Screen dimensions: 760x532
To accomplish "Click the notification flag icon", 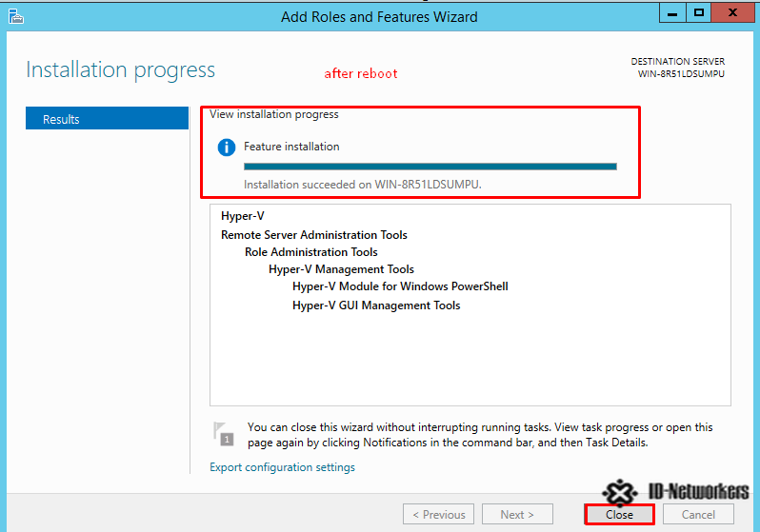I will [224, 434].
